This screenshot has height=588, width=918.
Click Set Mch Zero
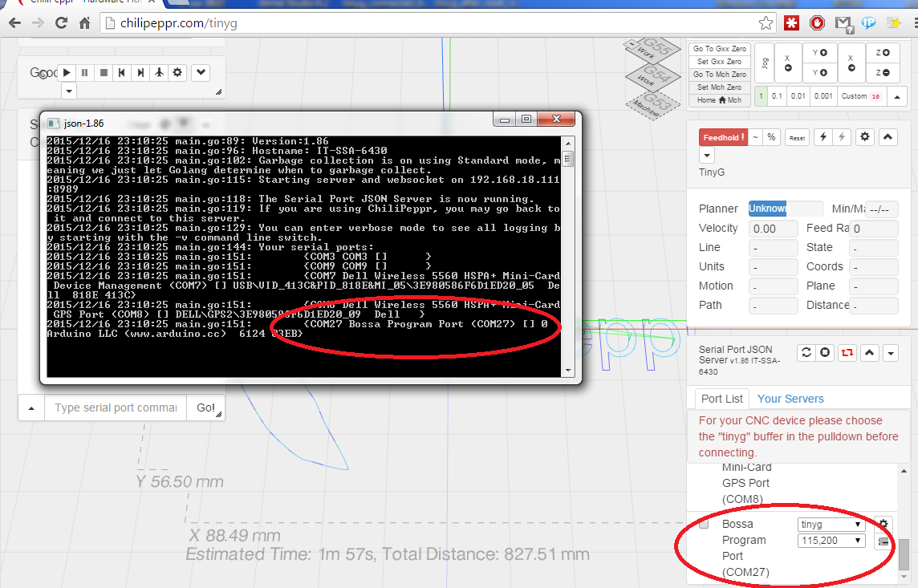(720, 87)
